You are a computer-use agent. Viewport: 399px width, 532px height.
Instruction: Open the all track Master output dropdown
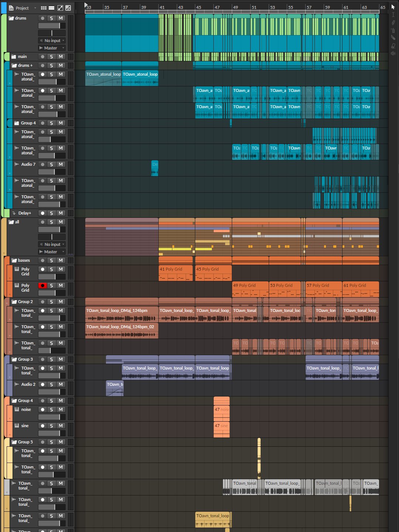point(52,252)
